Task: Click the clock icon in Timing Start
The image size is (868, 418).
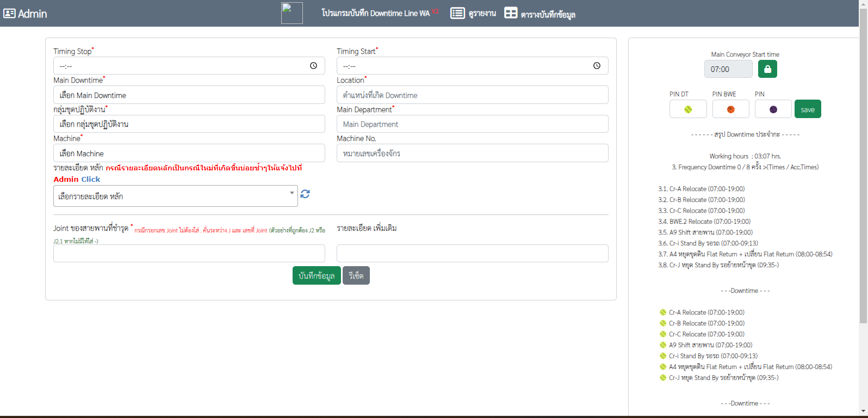Action: (597, 66)
